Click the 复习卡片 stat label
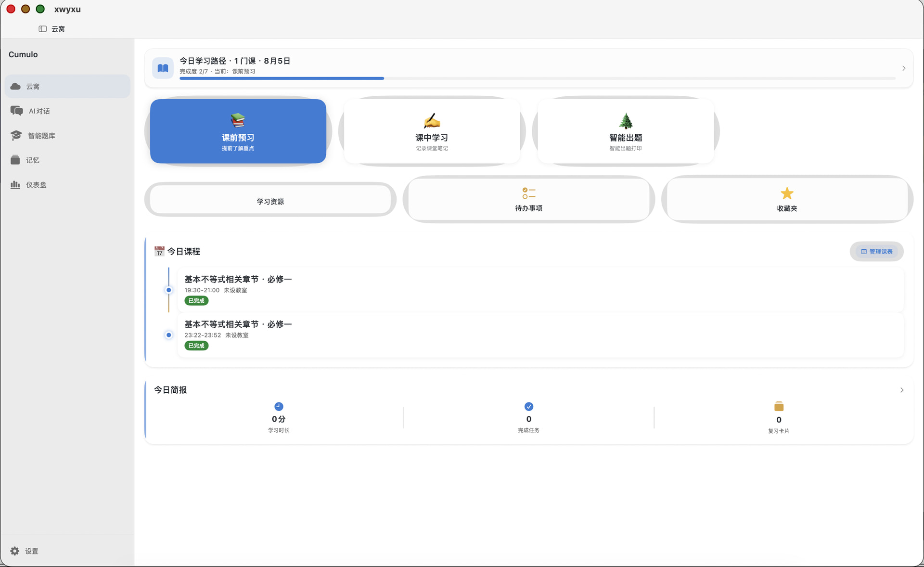The height and width of the screenshot is (567, 924). [x=779, y=431]
